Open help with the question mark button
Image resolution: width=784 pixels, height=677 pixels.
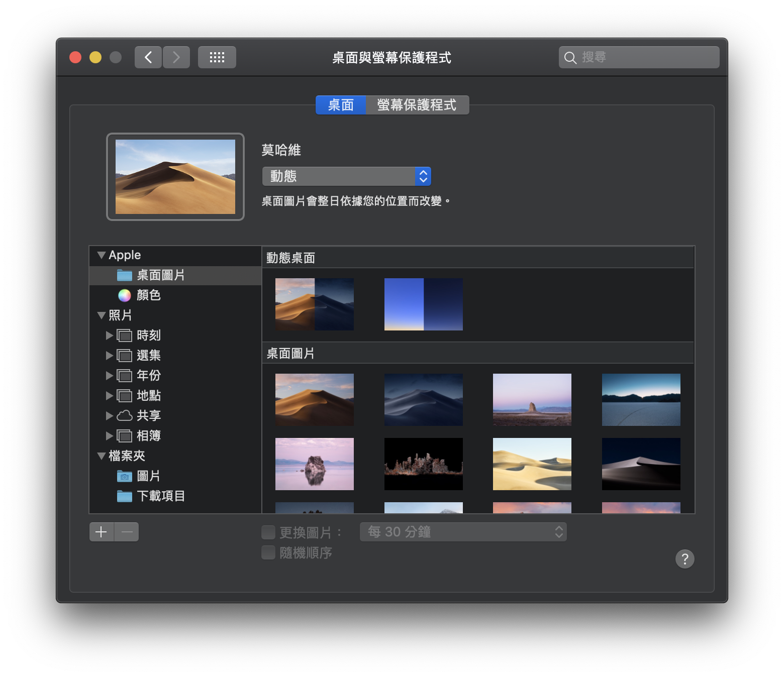pyautogui.click(x=685, y=558)
